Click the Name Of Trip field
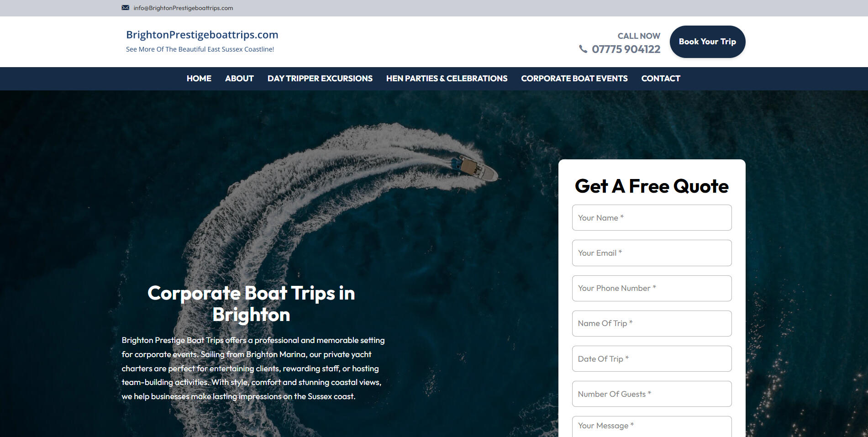 (x=652, y=323)
